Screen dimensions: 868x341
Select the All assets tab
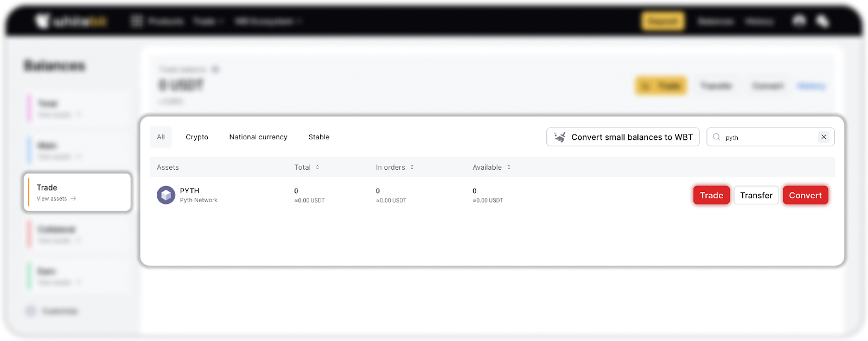[161, 137]
